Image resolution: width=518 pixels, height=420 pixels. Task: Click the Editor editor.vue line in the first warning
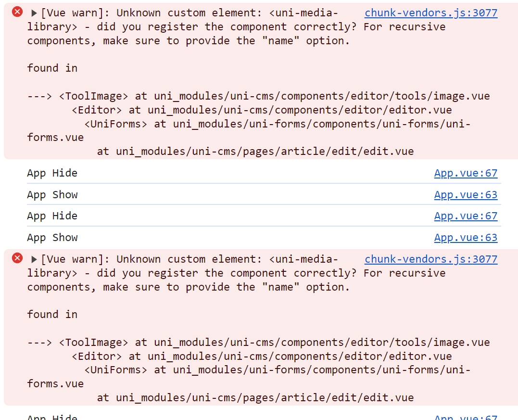(x=262, y=110)
